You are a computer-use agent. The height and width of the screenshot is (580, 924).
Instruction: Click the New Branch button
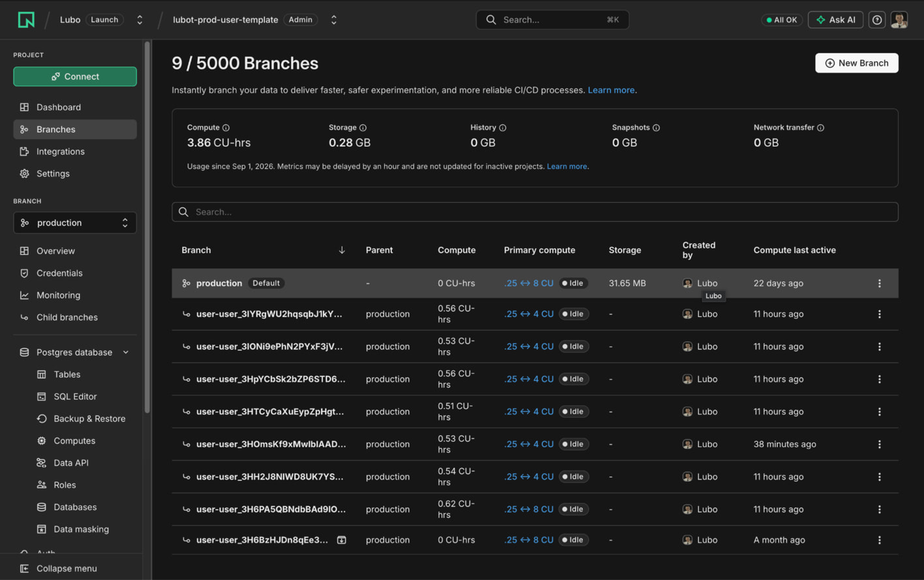coord(857,63)
